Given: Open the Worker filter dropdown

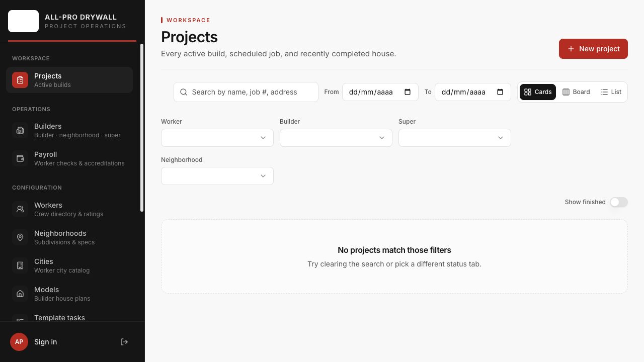Looking at the screenshot, I should 217,138.
